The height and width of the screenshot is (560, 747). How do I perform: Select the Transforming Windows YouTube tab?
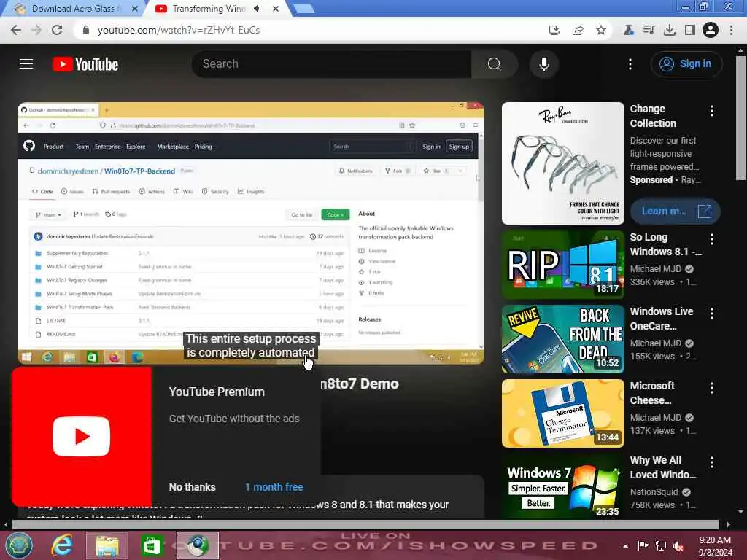pyautogui.click(x=209, y=9)
